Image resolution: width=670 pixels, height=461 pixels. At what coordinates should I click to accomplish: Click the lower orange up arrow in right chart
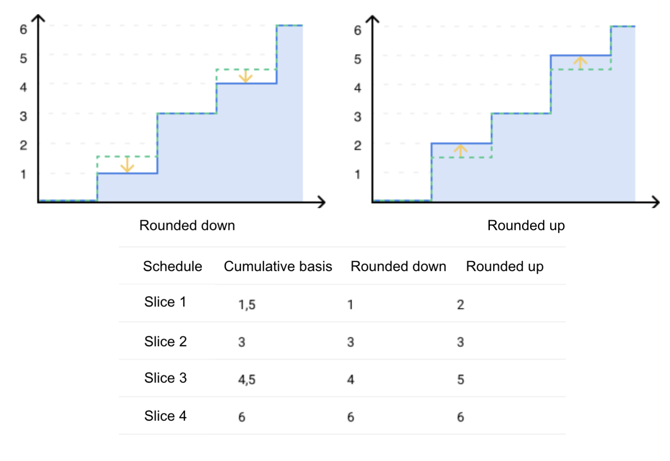click(x=460, y=150)
